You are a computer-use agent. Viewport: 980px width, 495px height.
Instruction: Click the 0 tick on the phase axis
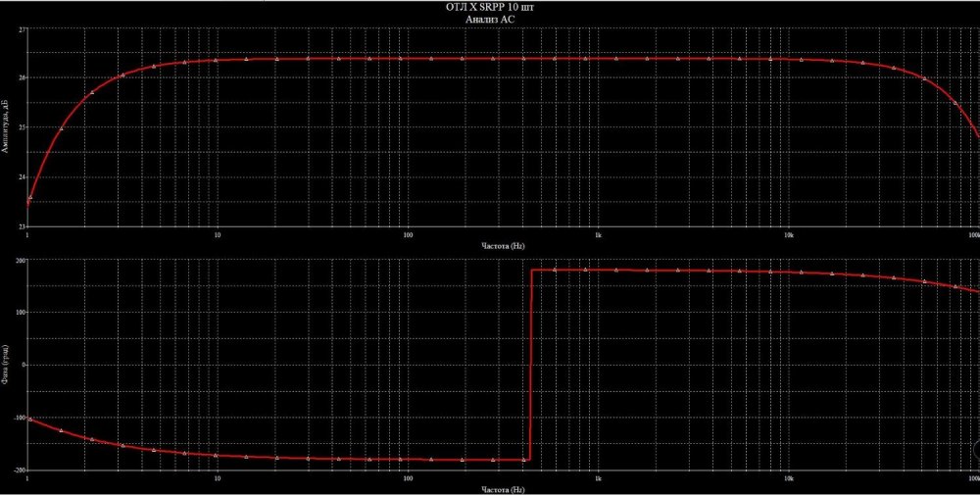tap(23, 365)
